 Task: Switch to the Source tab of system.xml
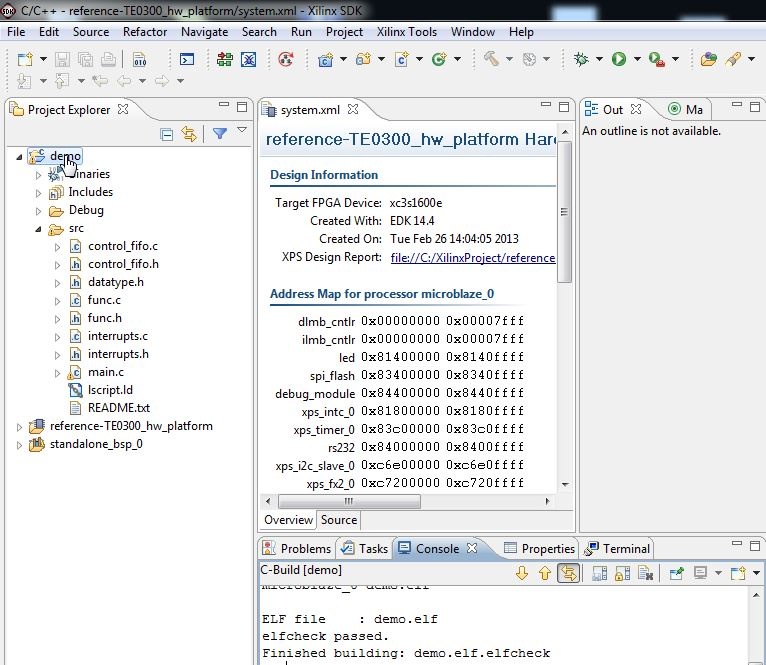tap(339, 520)
